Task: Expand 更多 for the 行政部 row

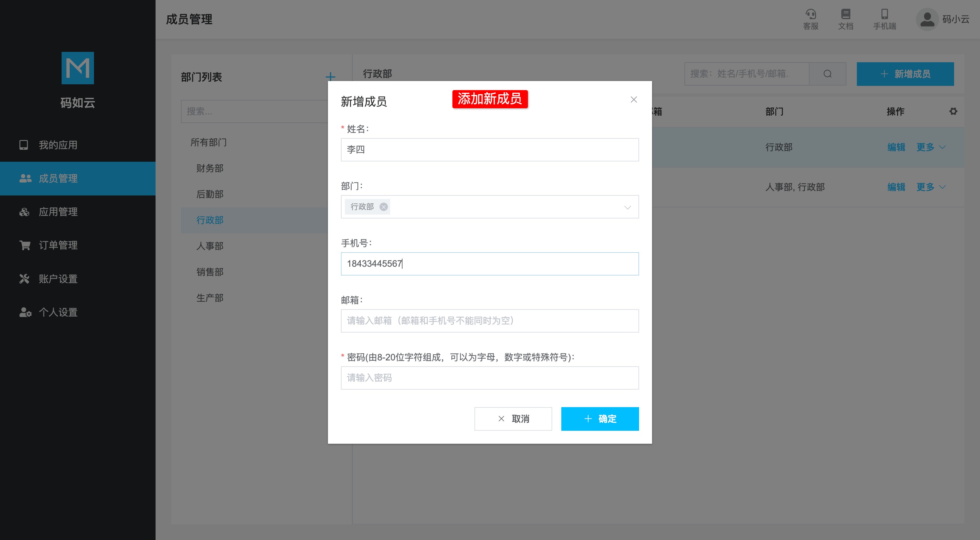Action: pyautogui.click(x=930, y=147)
